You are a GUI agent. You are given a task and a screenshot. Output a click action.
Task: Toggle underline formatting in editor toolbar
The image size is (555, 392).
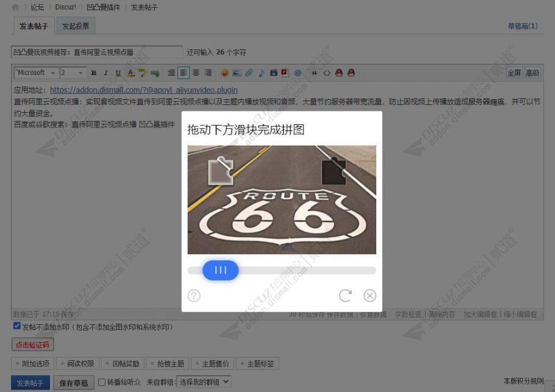[118, 73]
